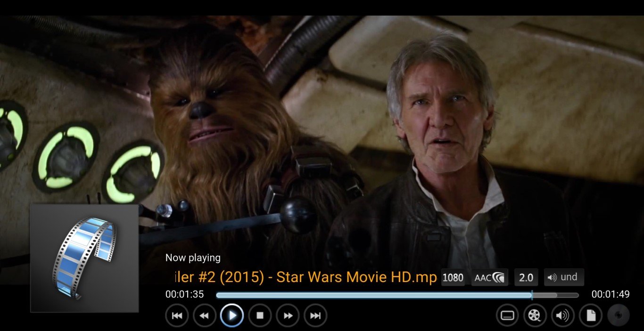Click the elapsed time 00:01:35
This screenshot has width=644, height=331.
(x=185, y=294)
